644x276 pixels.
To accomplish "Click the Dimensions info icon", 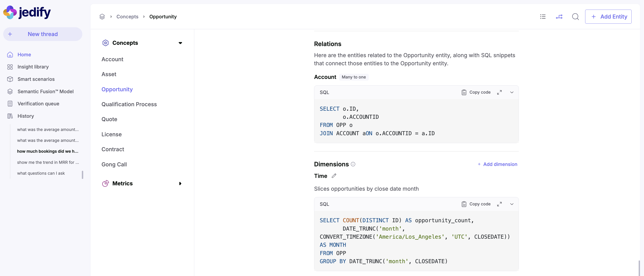I will (353, 164).
